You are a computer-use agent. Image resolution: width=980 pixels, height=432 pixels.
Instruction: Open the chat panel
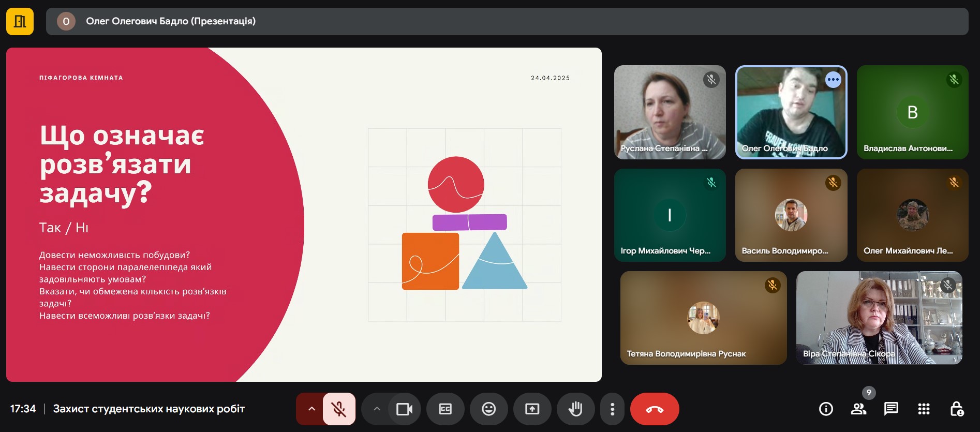tap(891, 409)
